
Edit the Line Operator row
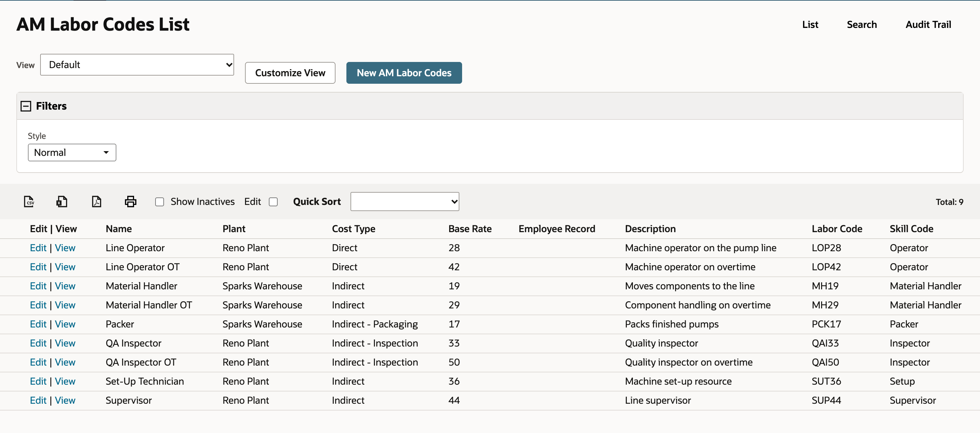coord(38,248)
